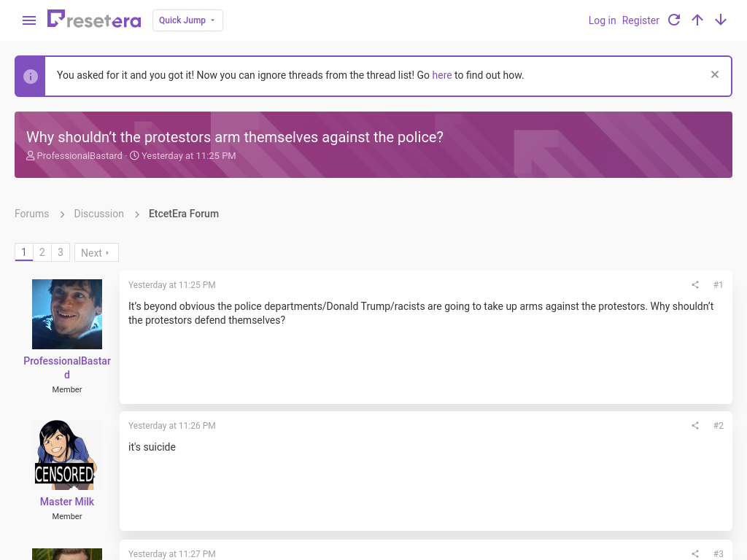Image resolution: width=747 pixels, height=560 pixels.
Task: View Master Milk's user profile name
Action: click(x=67, y=502)
